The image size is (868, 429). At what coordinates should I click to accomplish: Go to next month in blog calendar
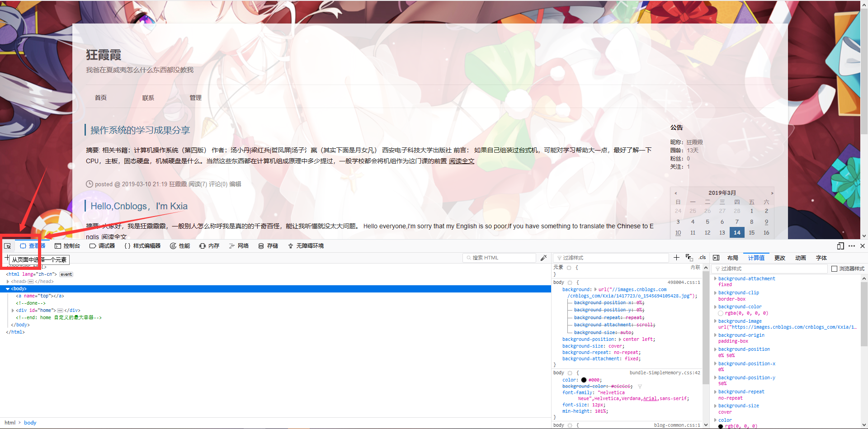pos(772,193)
